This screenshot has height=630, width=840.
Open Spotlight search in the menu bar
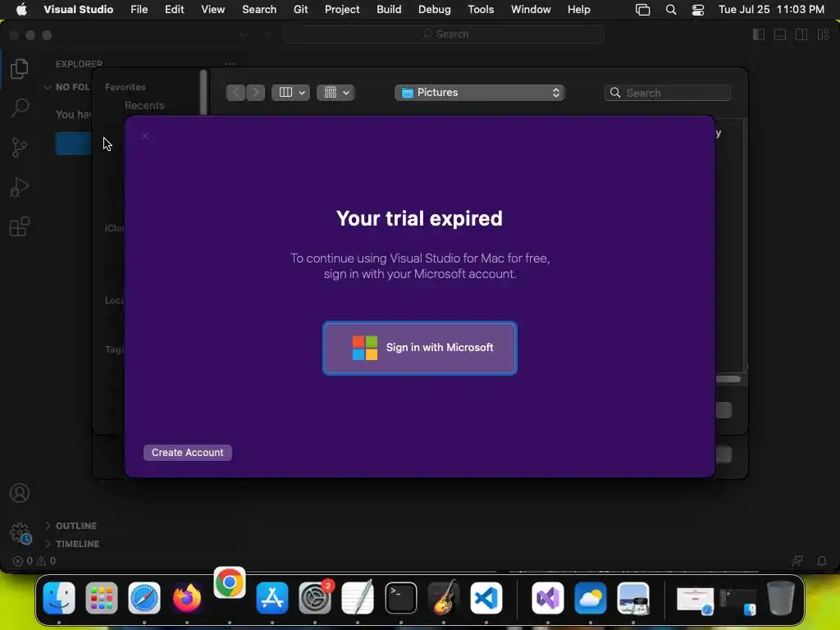(x=671, y=10)
